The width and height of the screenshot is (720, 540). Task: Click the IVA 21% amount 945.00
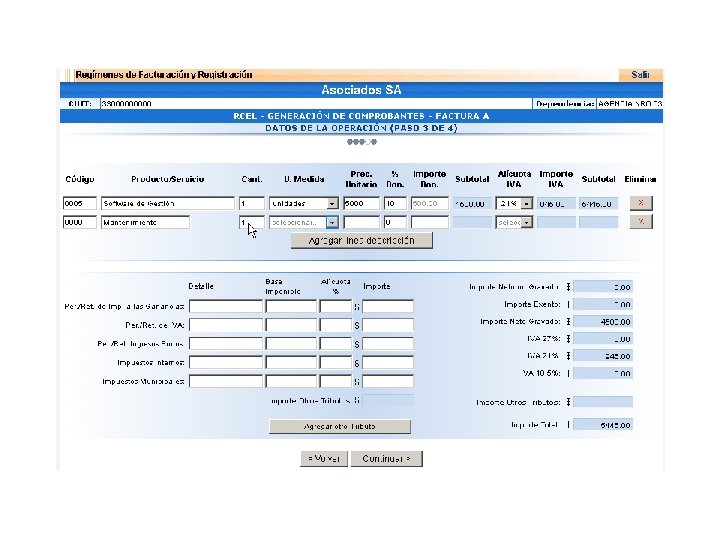point(603,356)
